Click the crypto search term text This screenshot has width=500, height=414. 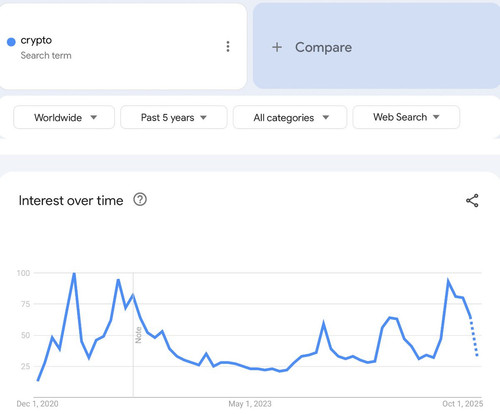pyautogui.click(x=36, y=40)
